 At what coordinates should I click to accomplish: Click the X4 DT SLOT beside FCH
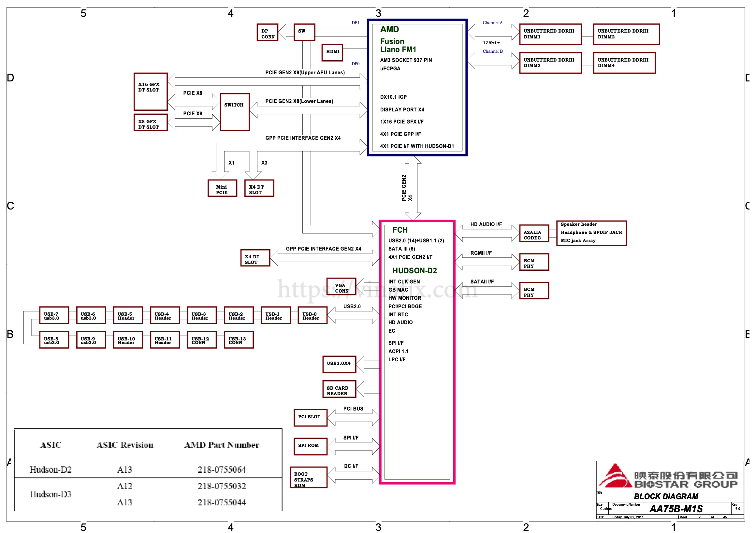(255, 258)
